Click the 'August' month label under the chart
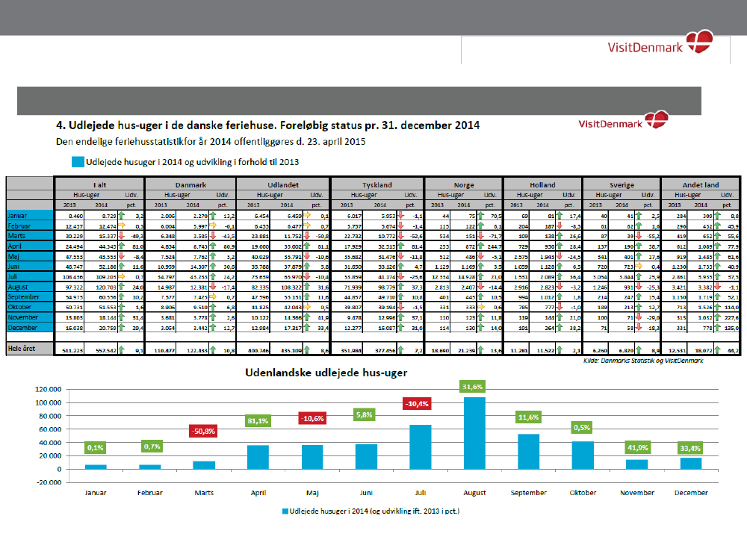The image size is (747, 560). click(474, 493)
